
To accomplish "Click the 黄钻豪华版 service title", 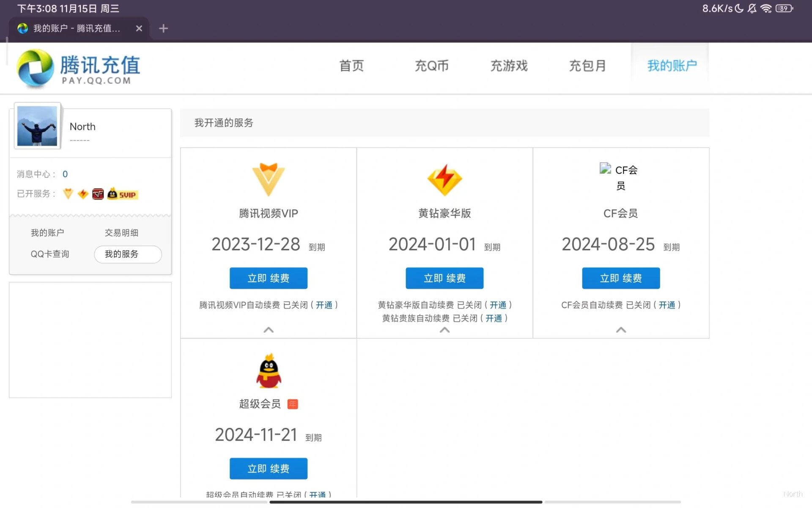I will coord(444,213).
